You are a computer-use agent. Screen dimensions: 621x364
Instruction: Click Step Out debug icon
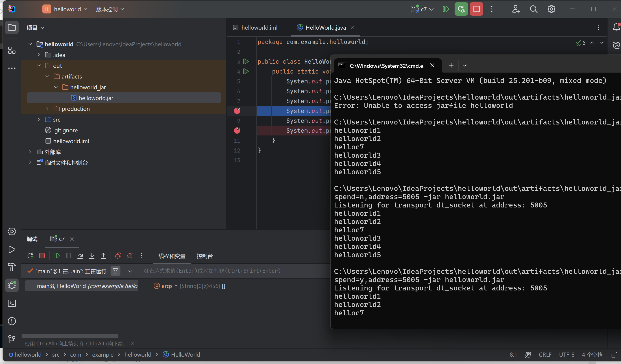[x=103, y=256]
